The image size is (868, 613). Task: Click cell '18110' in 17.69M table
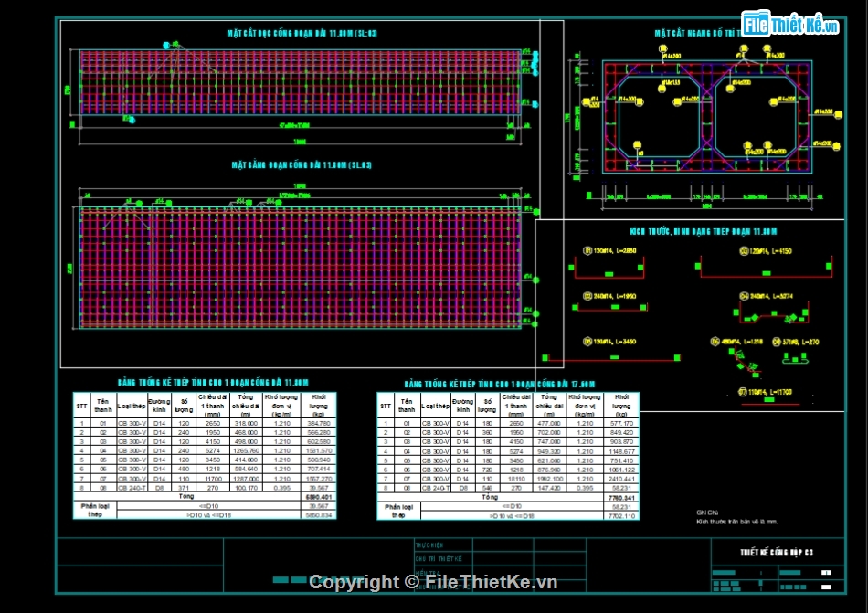[x=516, y=479]
